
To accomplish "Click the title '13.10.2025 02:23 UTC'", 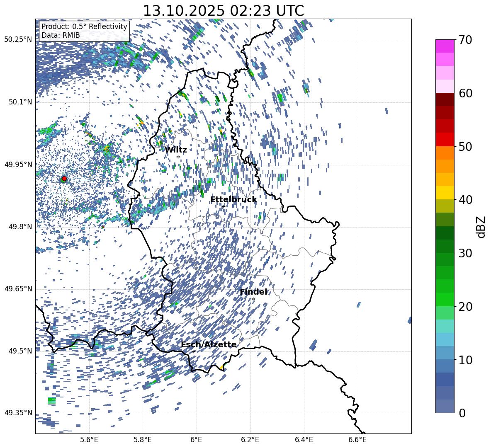I will point(223,11).
